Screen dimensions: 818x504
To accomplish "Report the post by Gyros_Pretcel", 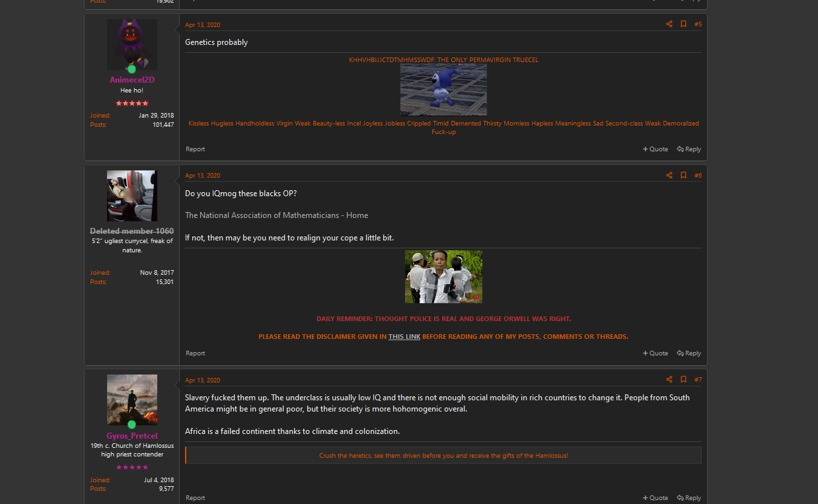I will (195, 498).
